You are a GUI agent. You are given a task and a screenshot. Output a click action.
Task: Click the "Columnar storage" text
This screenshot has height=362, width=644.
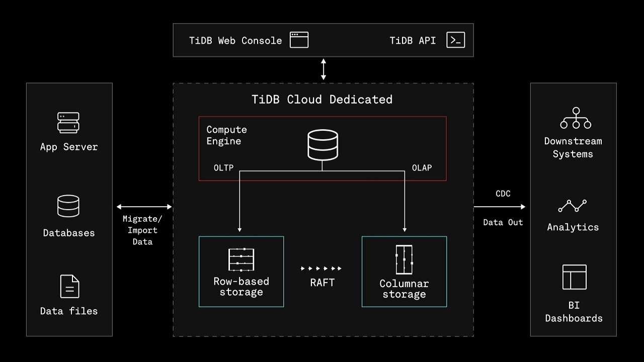point(404,289)
